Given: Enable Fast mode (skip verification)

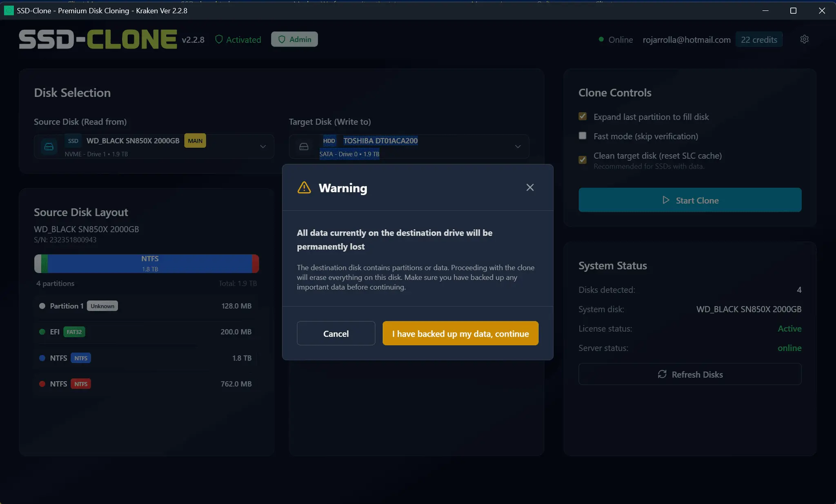Looking at the screenshot, I should click(x=583, y=135).
